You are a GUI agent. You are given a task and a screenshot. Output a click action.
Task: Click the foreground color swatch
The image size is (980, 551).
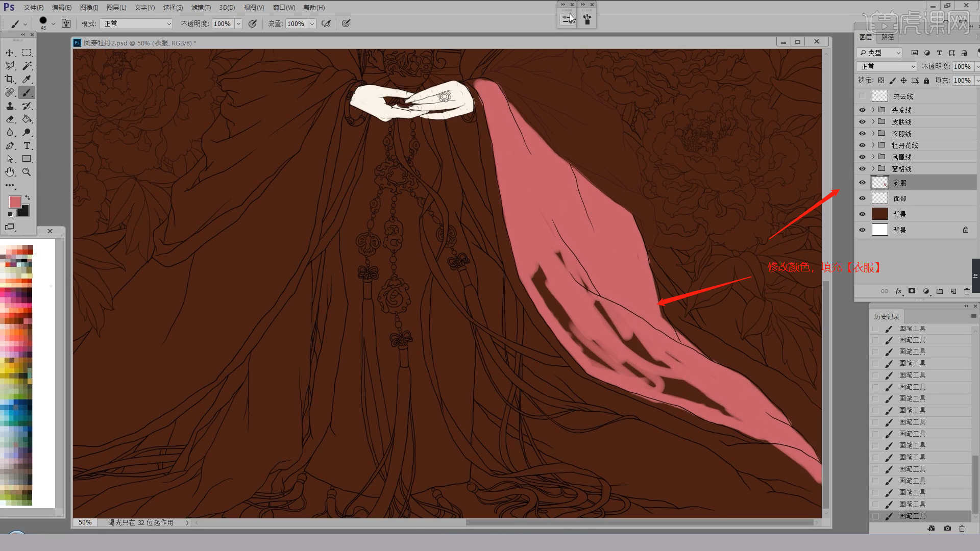(x=15, y=202)
